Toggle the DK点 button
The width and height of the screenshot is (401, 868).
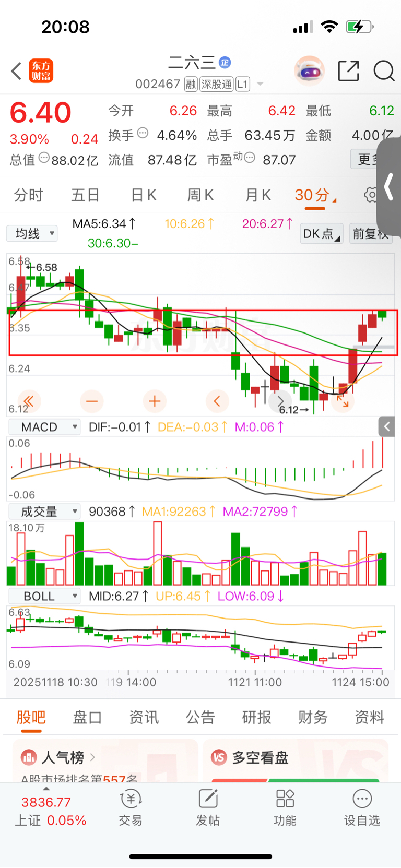point(322,233)
